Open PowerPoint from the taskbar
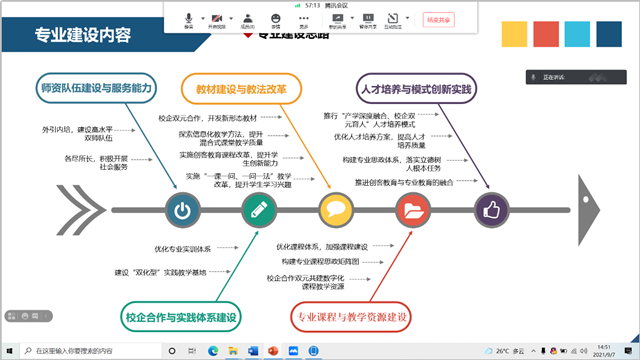 (273, 351)
